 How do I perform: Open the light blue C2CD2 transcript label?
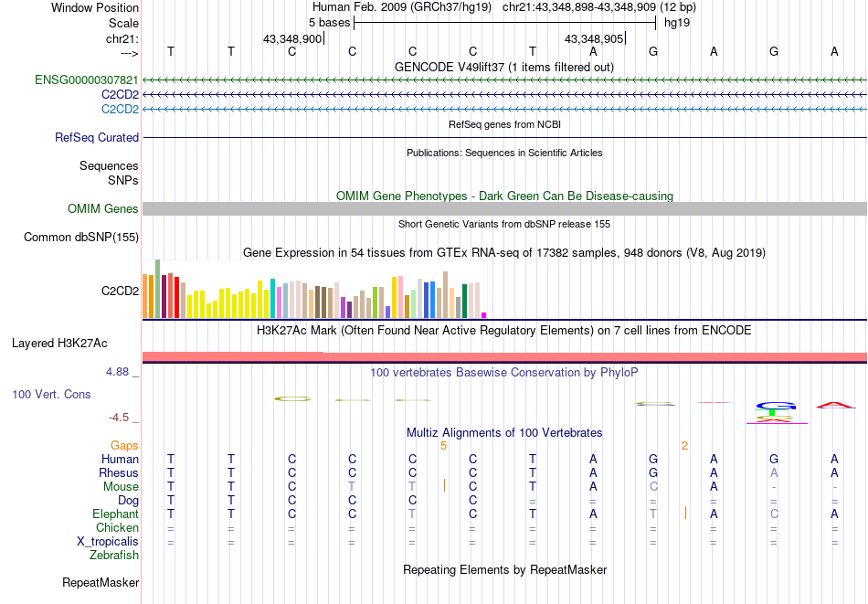[x=120, y=109]
